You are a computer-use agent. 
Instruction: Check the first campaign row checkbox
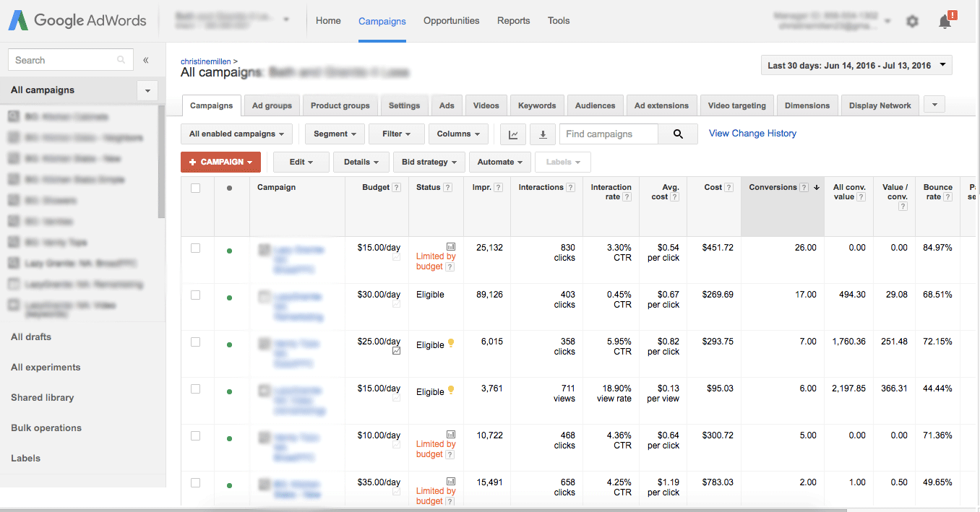point(194,247)
